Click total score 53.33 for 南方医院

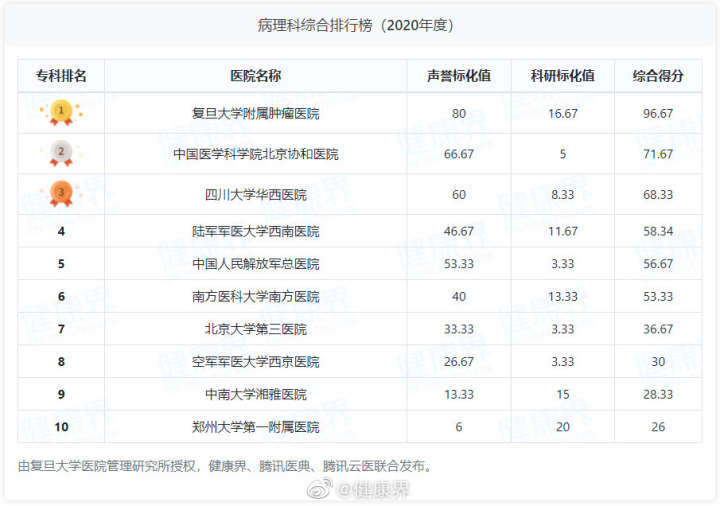(x=658, y=297)
